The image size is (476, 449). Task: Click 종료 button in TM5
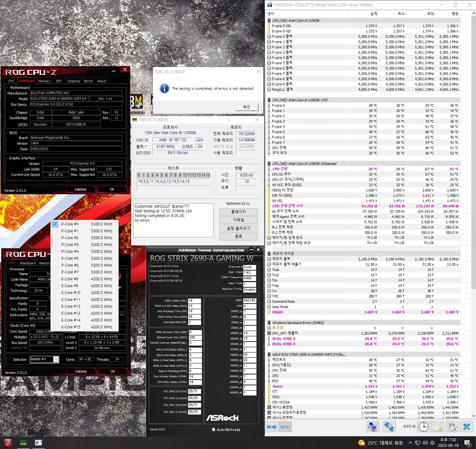239,236
